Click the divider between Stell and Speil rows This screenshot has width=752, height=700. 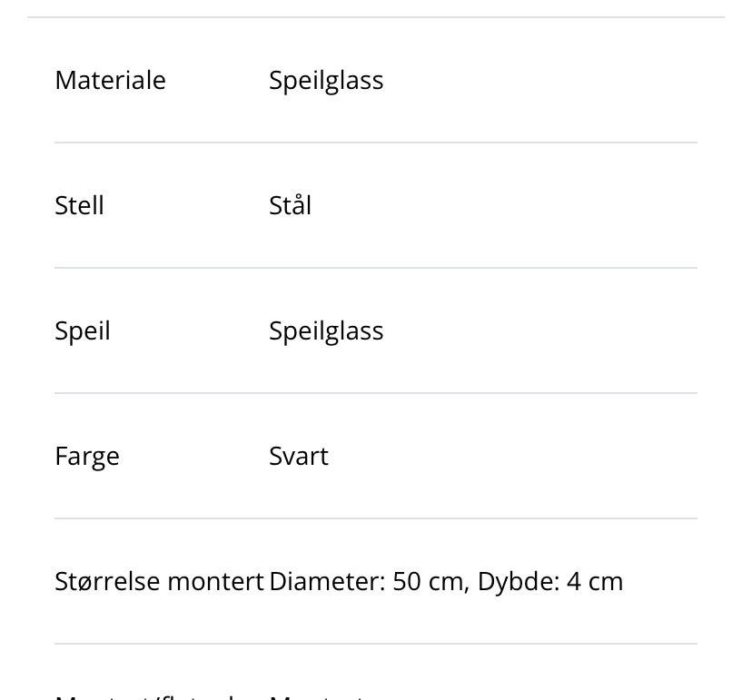[x=376, y=268]
